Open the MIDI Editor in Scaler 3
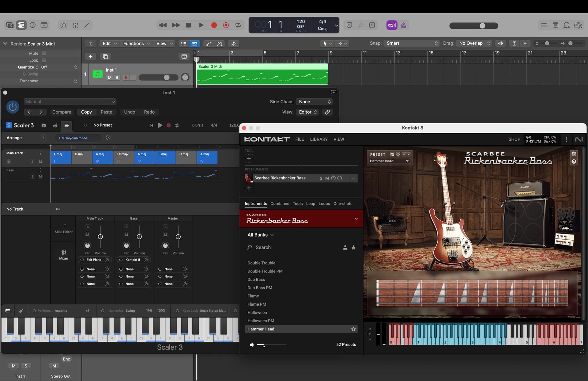 63,229
